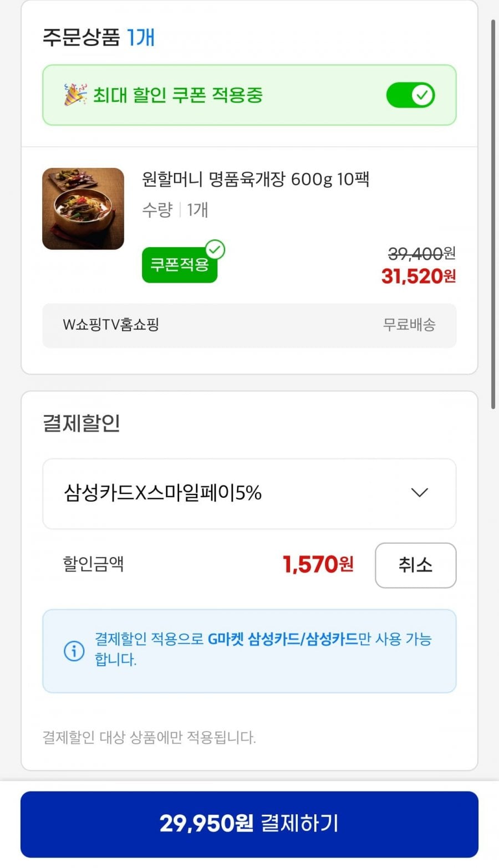Click the struck-through 39,400원 original price

pos(421,254)
